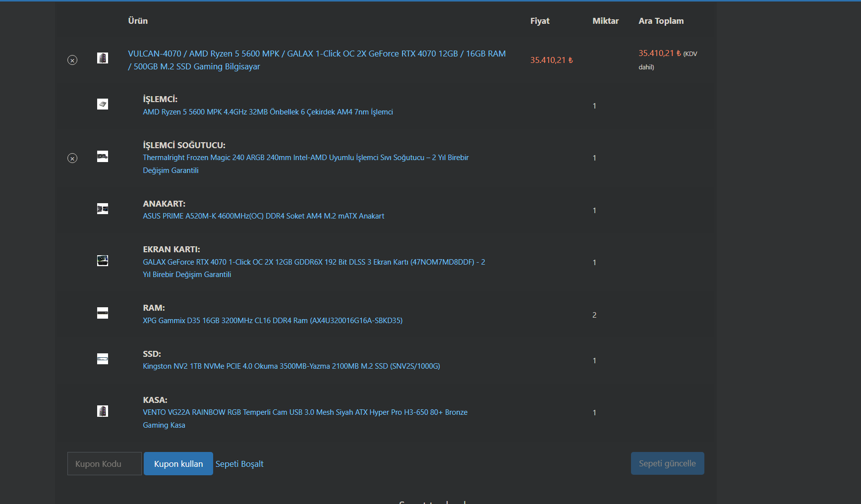Select the İŞLEMCİ: component label
Image resolution: width=861 pixels, height=504 pixels.
coord(160,99)
